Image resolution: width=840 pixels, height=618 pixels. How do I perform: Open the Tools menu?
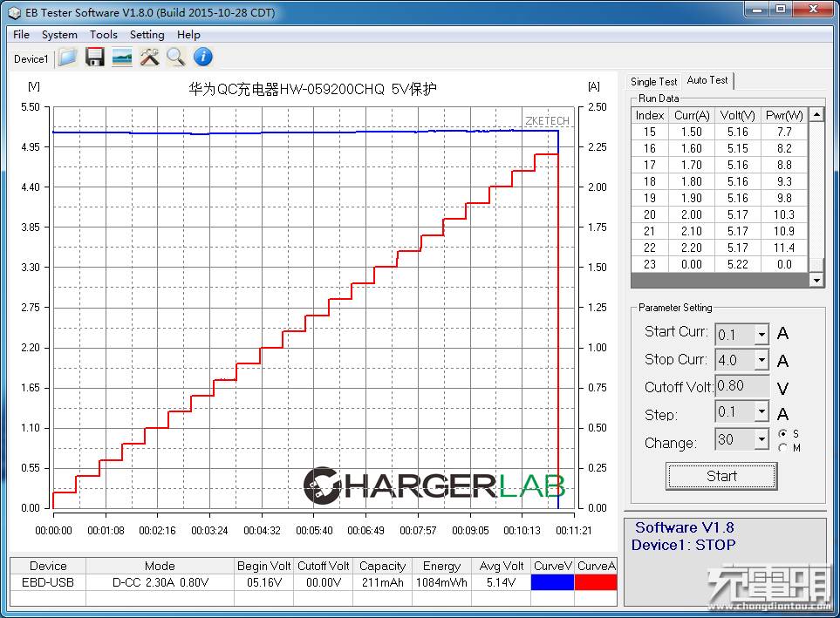pos(104,34)
